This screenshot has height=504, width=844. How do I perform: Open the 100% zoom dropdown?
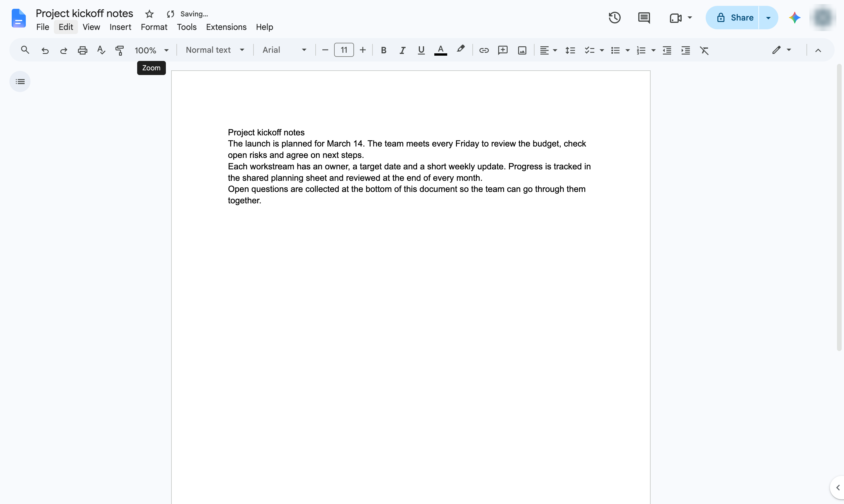pos(151,50)
